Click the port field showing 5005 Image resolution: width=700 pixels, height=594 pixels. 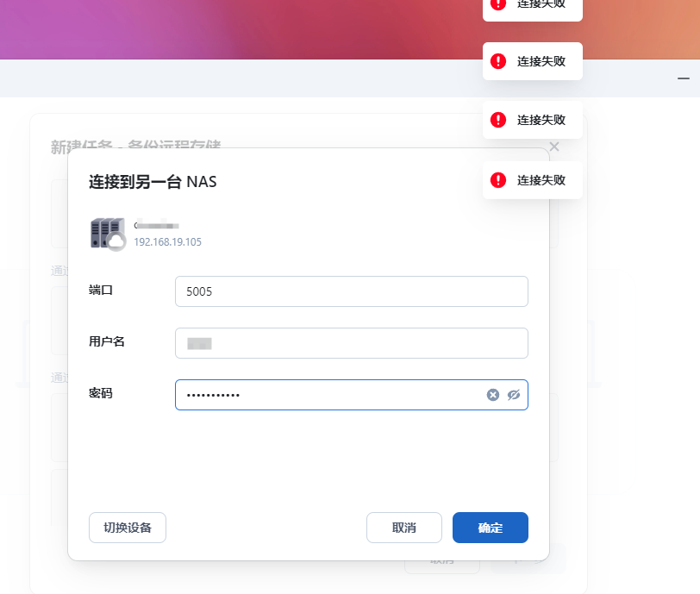coord(352,291)
